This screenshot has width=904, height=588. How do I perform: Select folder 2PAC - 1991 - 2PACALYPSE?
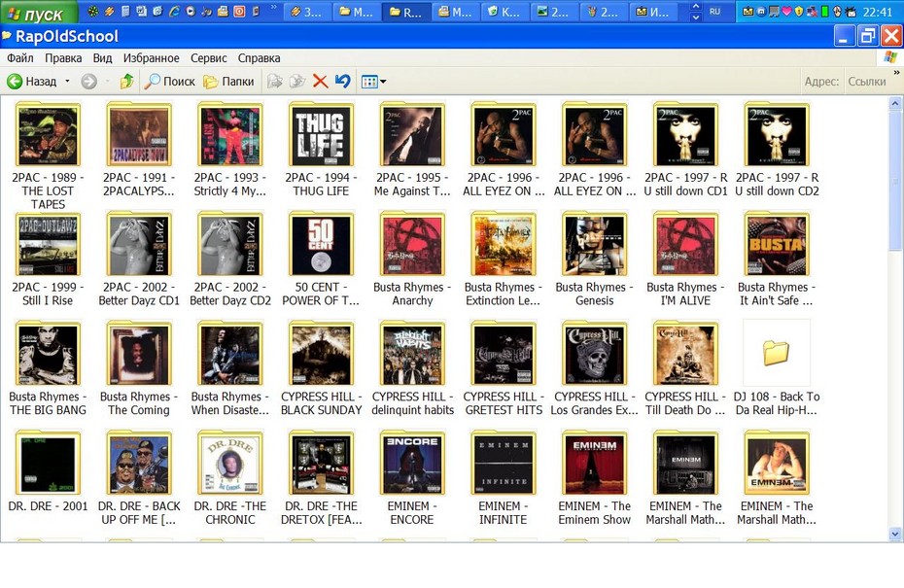tap(139, 150)
